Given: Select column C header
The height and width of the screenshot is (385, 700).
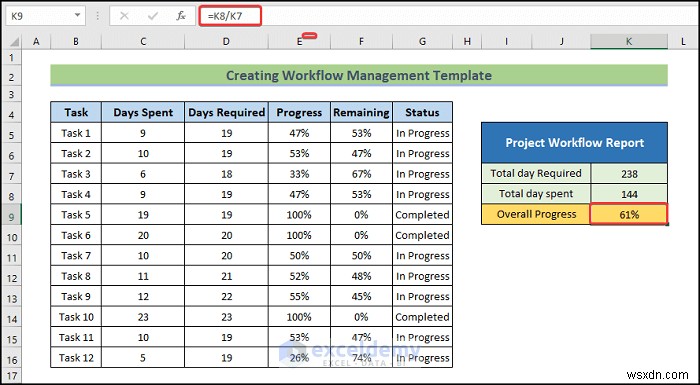Looking at the screenshot, I should click(x=143, y=42).
